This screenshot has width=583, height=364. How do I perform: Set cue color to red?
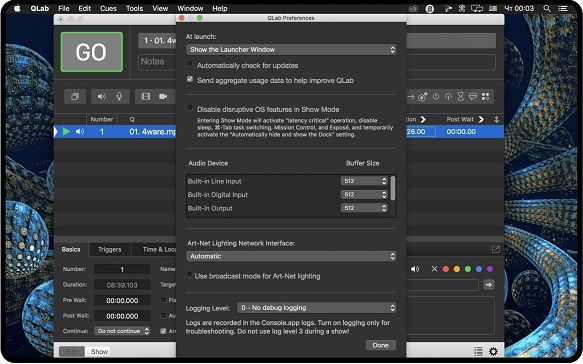coord(445,269)
